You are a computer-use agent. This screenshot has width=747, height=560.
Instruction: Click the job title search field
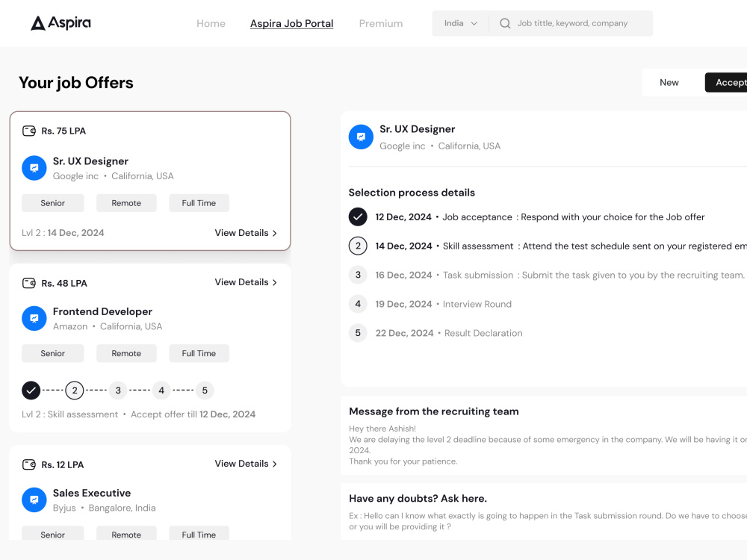point(571,23)
